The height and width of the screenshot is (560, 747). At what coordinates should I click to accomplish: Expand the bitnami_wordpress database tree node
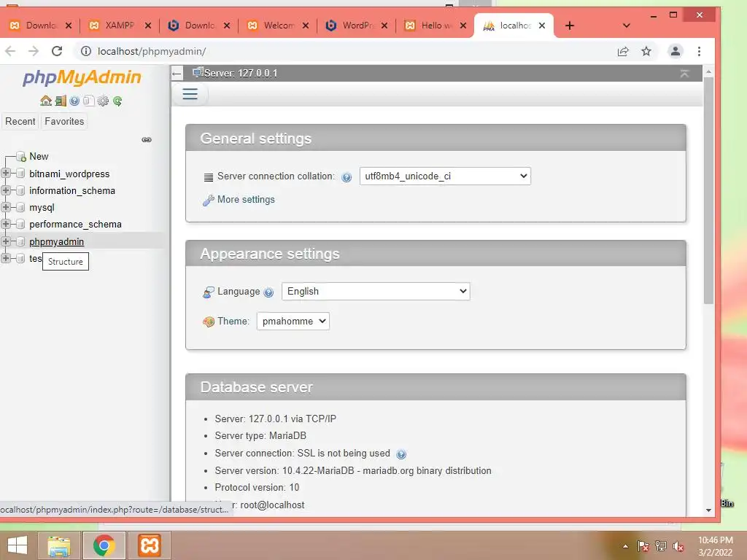coord(6,173)
